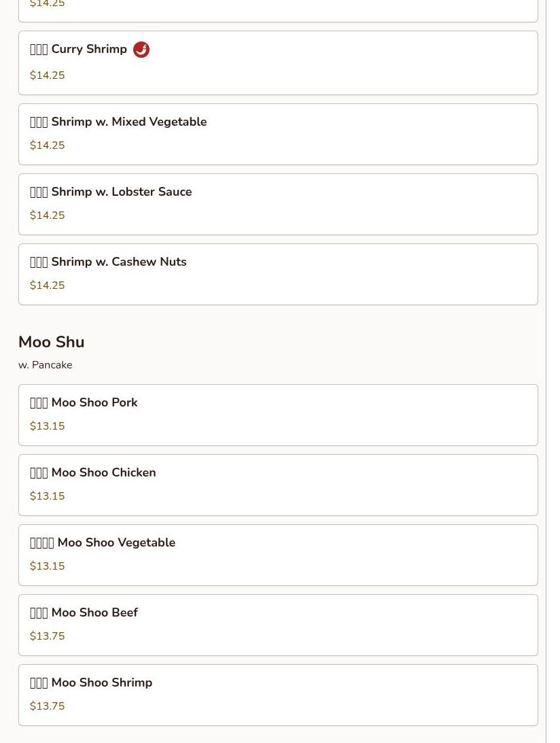Image resolution: width=560 pixels, height=743 pixels.
Task: Click the $13.15 price of Moo Shoo Pork
Action: point(48,426)
